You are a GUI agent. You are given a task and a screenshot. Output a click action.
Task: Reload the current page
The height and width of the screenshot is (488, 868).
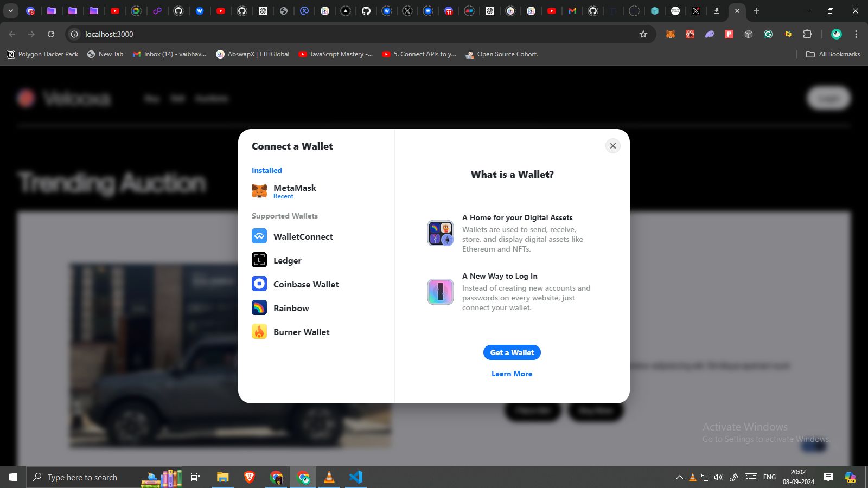click(51, 34)
